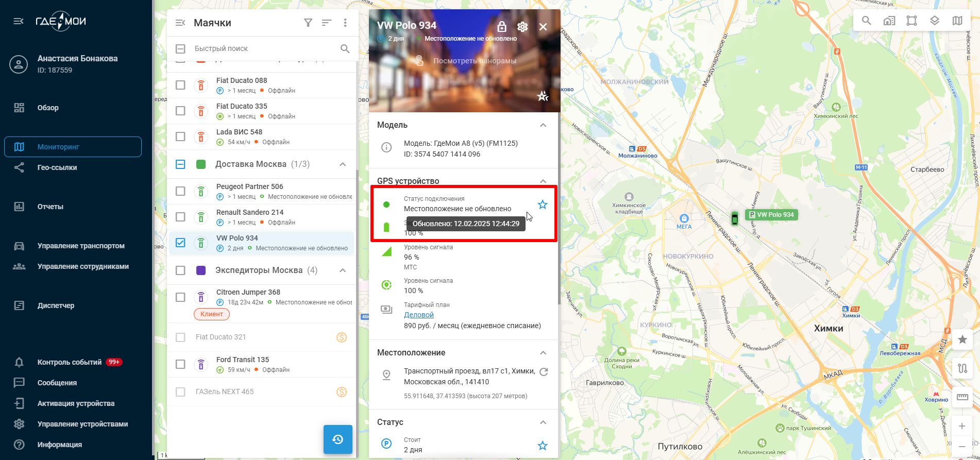
Task: Check the Fiat Ducato 088 checkbox
Action: [180, 85]
